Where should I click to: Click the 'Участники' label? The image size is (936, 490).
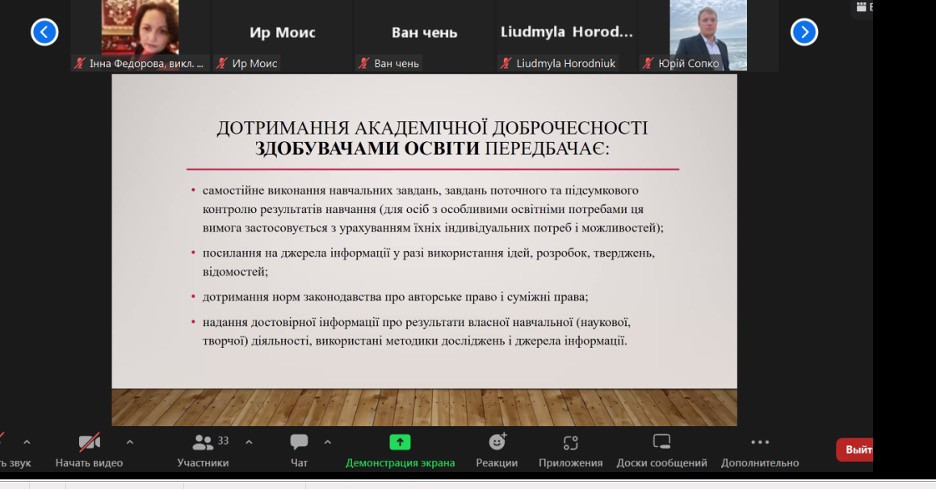click(x=203, y=463)
